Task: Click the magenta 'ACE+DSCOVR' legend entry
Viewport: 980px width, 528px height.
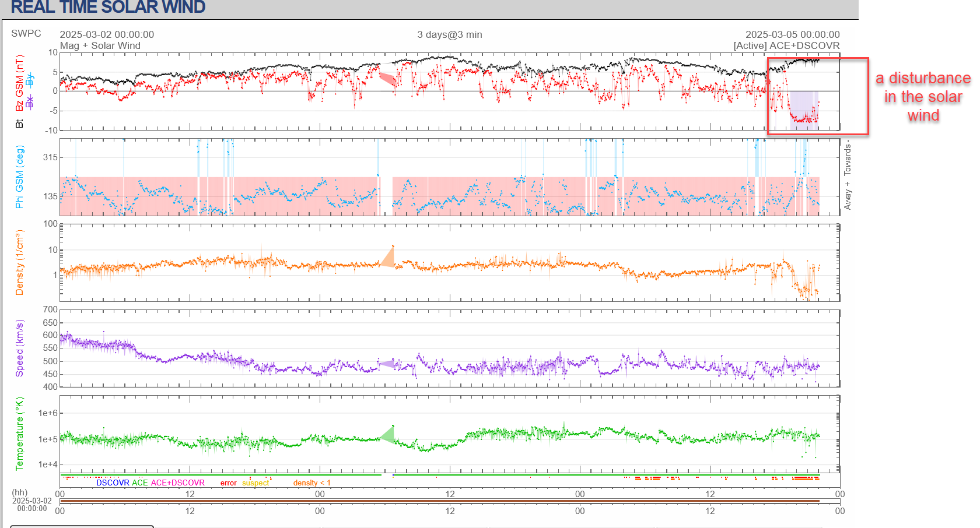Action: pyautogui.click(x=178, y=483)
